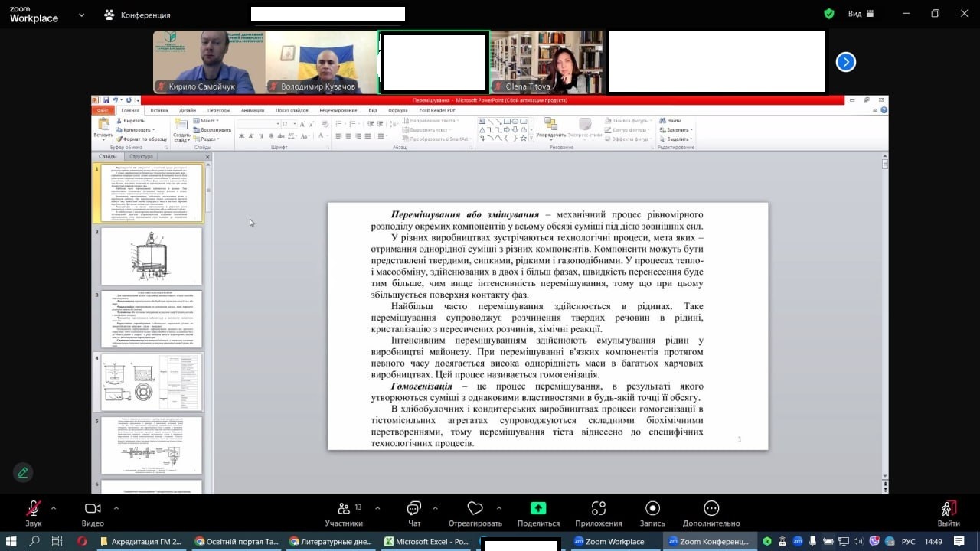Viewport: 980px width, 551px height.
Task: Switch to the Конференция tab
Action: pos(138,15)
